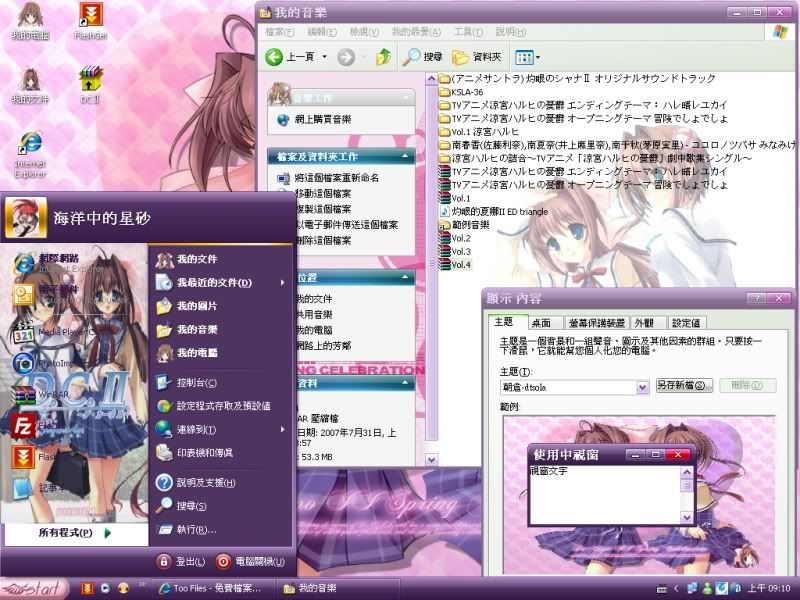Collapse the 詳細資料 panel chevron

click(405, 383)
